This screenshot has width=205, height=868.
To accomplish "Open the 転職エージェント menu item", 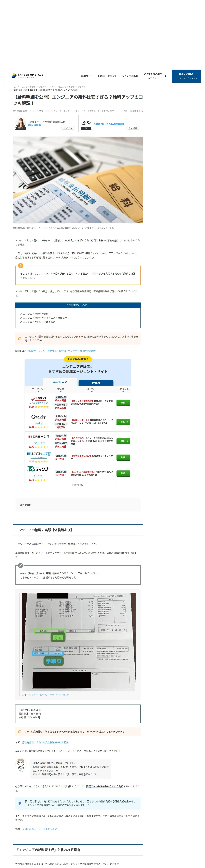I will 107,76.
